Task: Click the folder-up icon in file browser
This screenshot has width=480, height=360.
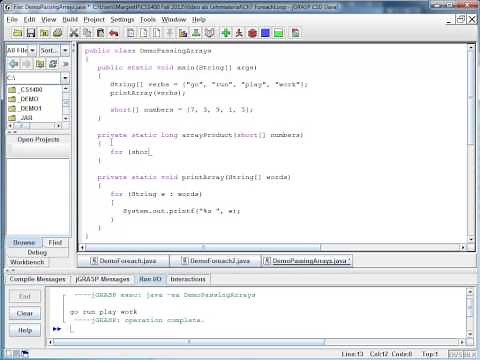Action: 40,64
